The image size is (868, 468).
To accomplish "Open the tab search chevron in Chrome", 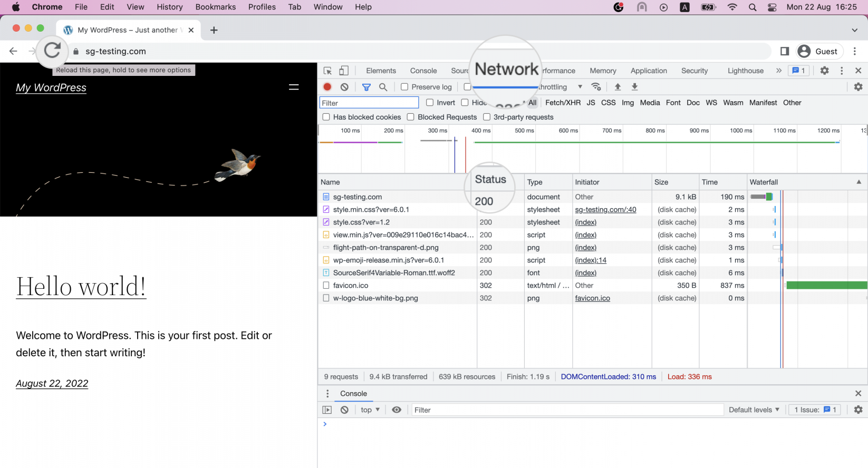I will [x=855, y=30].
